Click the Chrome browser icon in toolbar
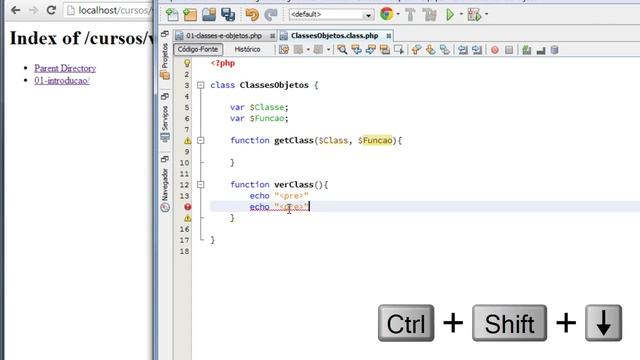640x360 pixels. coord(386,14)
